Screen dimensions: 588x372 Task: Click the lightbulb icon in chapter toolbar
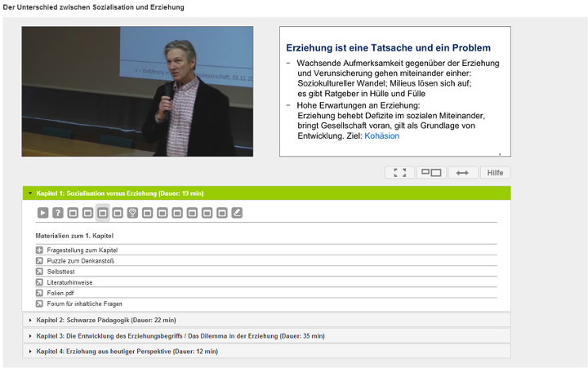pos(132,213)
